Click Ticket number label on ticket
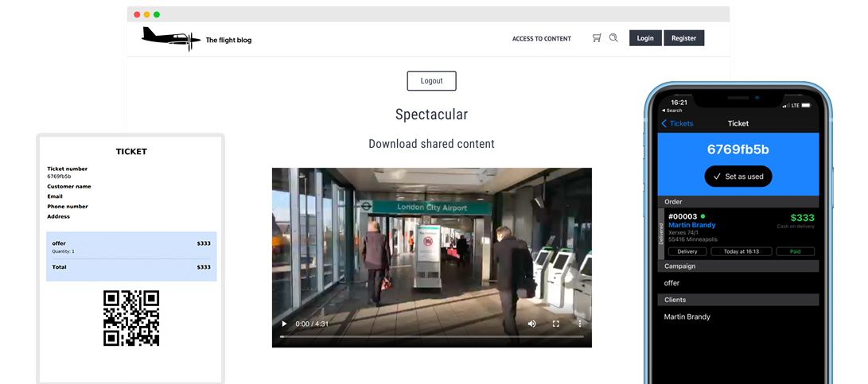This screenshot has width=868, height=384. (67, 169)
